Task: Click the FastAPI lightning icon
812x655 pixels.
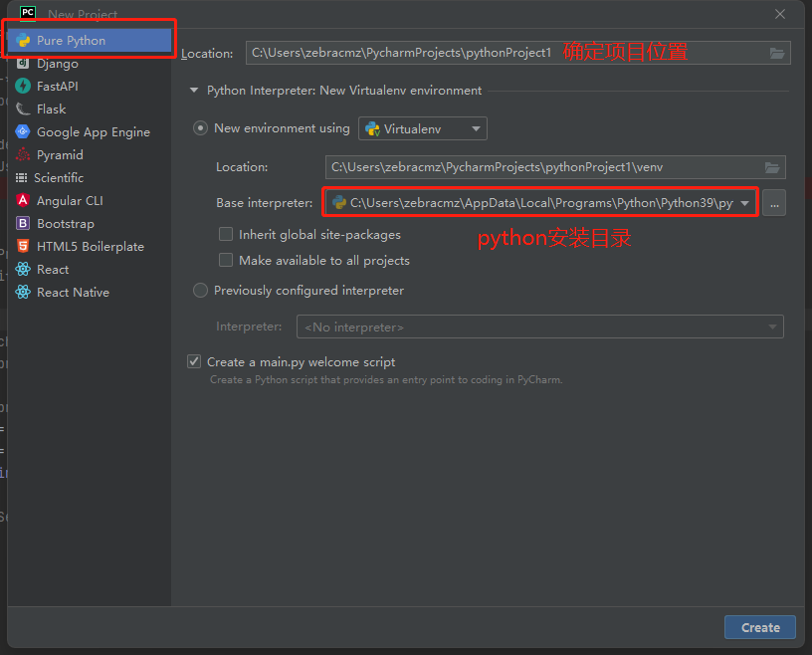Action: pos(23,86)
